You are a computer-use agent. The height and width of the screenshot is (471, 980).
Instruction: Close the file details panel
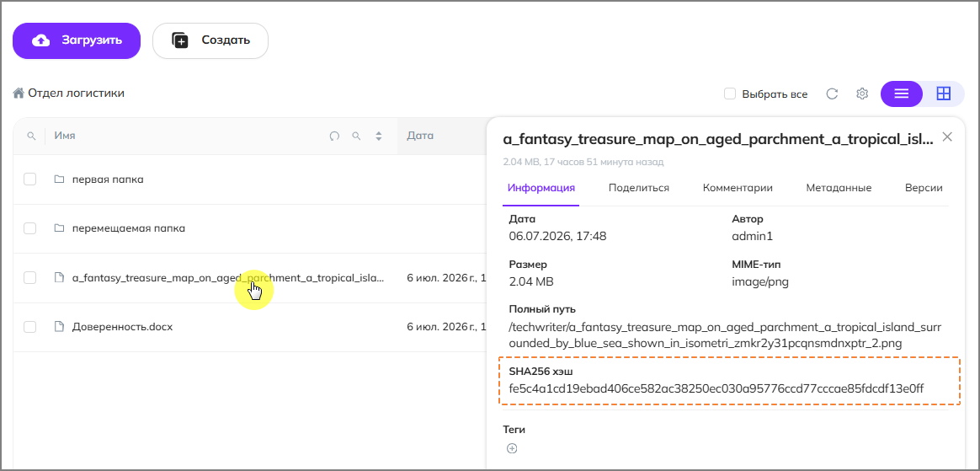point(947,137)
